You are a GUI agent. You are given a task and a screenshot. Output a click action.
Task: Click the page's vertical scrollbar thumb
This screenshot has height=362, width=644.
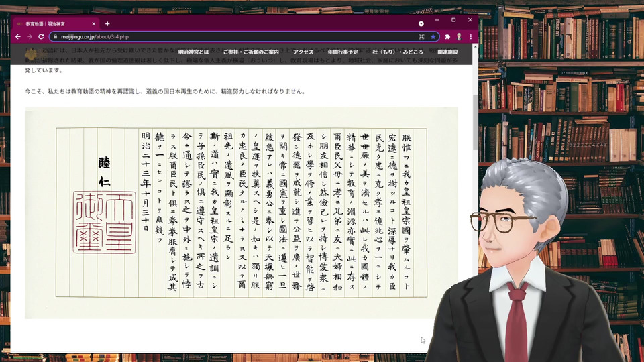(x=475, y=122)
